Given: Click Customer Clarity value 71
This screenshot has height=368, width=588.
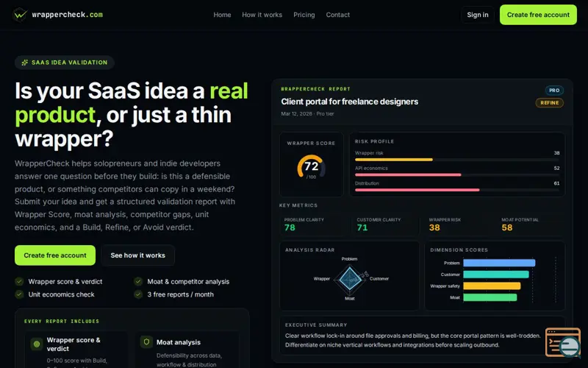Looking at the screenshot, I should tap(362, 227).
